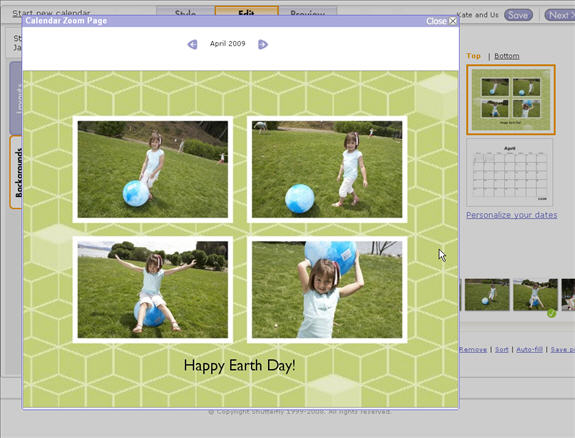Click the bottom-left photo of girl on ball
The height and width of the screenshot is (438, 575).
coord(153,290)
